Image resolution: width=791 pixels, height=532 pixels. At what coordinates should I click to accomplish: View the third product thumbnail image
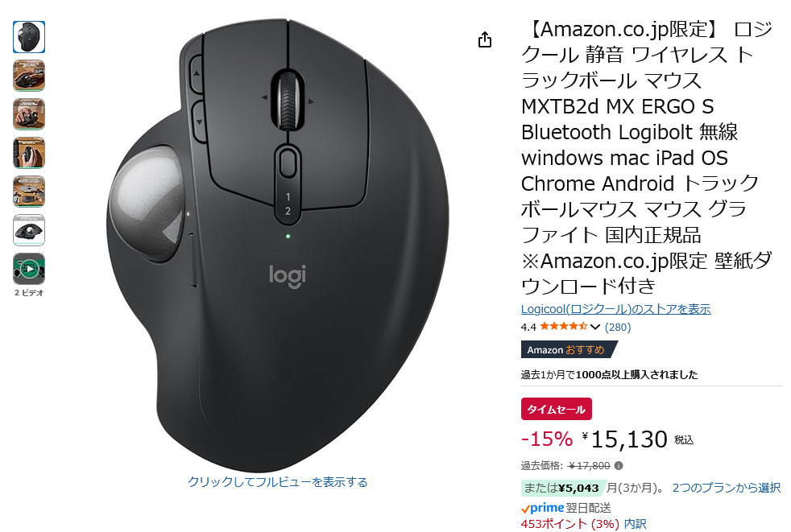click(x=29, y=114)
